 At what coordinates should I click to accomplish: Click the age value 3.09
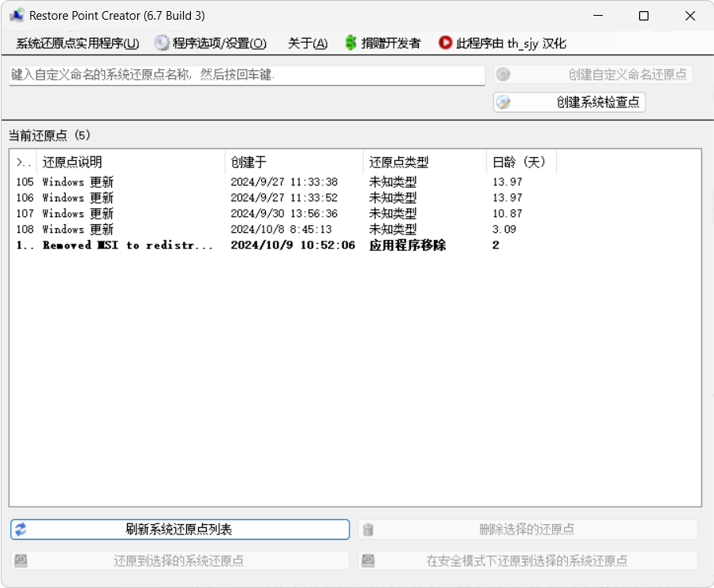coord(504,229)
